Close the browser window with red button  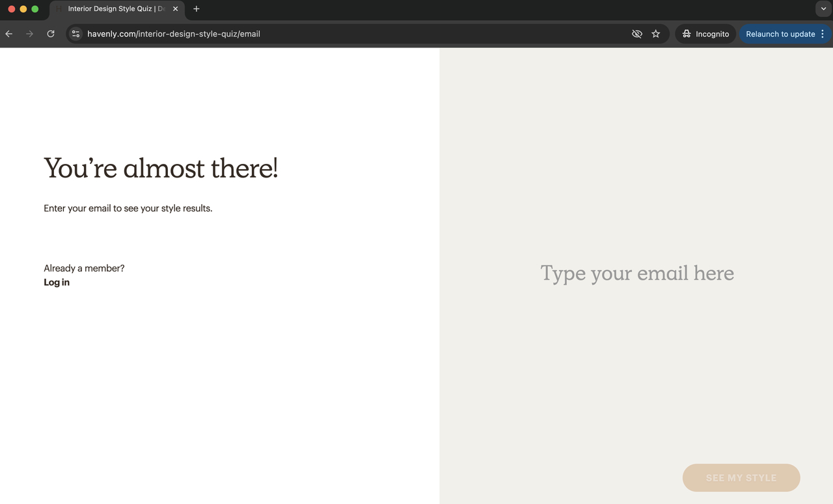tap(11, 9)
